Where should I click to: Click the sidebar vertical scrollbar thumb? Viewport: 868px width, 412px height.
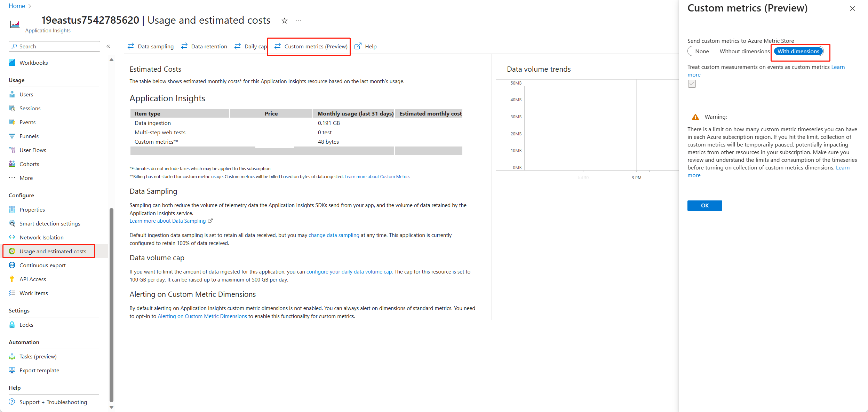(x=111, y=305)
